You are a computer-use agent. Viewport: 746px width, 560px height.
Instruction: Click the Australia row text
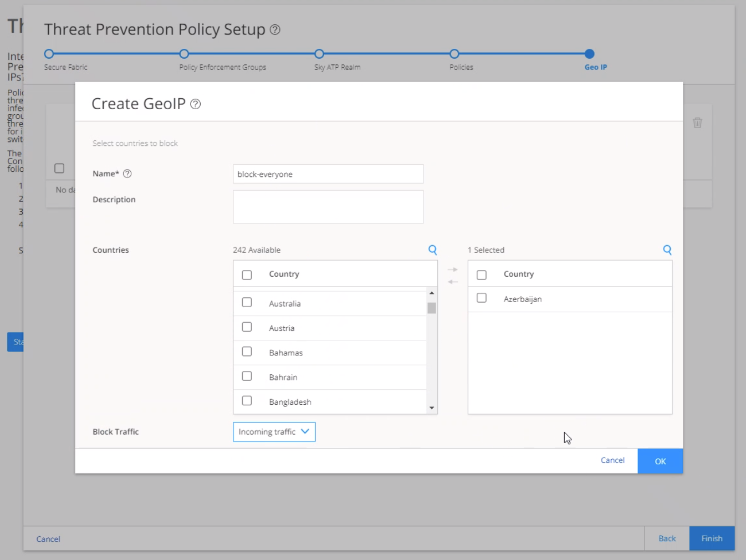pyautogui.click(x=285, y=304)
